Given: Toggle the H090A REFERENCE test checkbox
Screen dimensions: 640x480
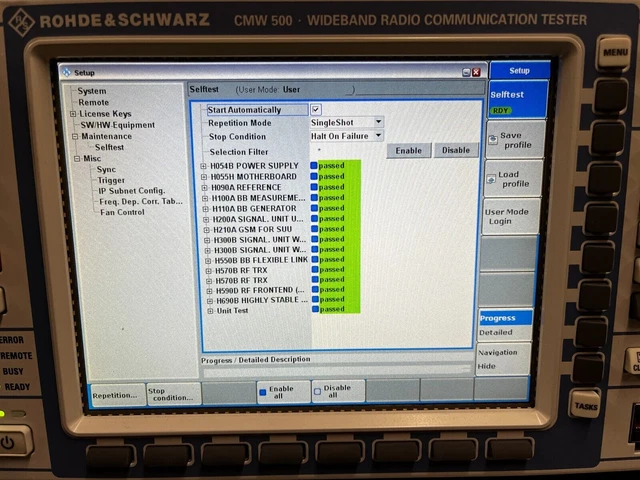Looking at the screenshot, I should pyautogui.click(x=314, y=187).
